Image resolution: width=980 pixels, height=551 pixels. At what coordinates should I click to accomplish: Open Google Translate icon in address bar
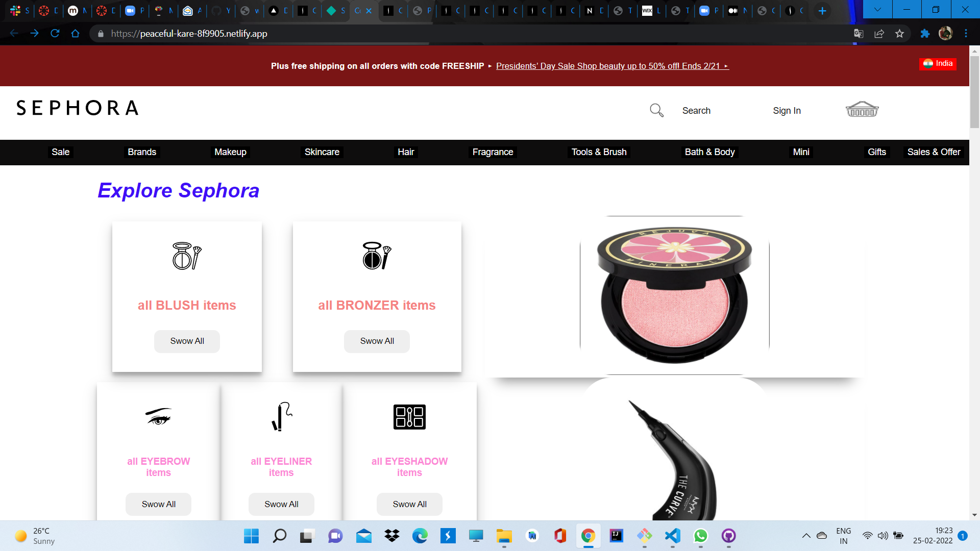(x=859, y=34)
